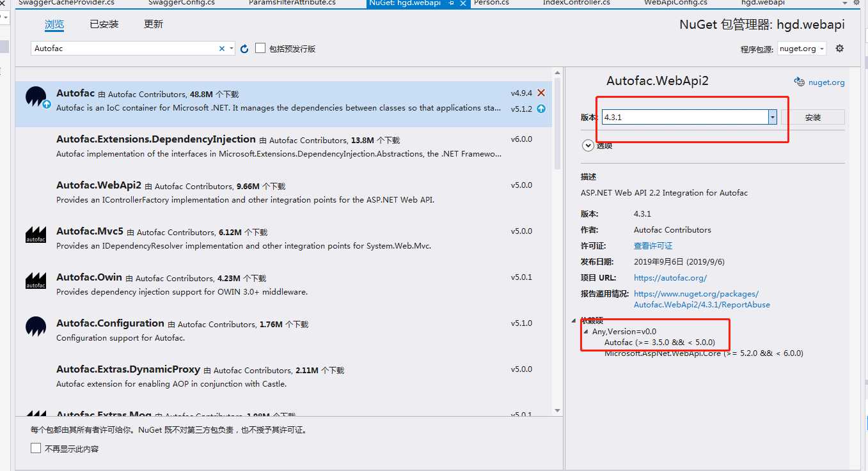Open the NuGet settings gear
The image size is (868, 471).
[x=840, y=49]
